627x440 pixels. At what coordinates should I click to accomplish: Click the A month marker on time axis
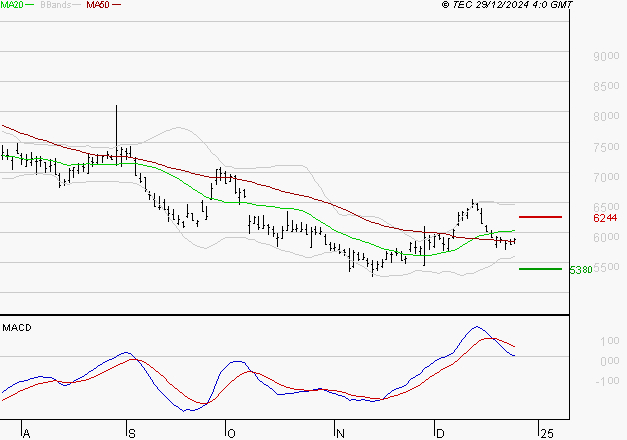click(x=26, y=434)
